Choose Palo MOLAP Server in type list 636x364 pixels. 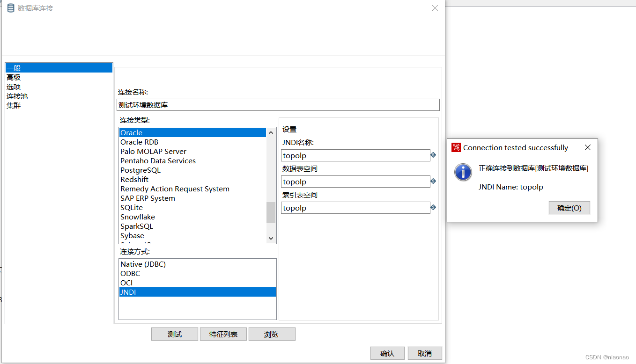[192, 151]
